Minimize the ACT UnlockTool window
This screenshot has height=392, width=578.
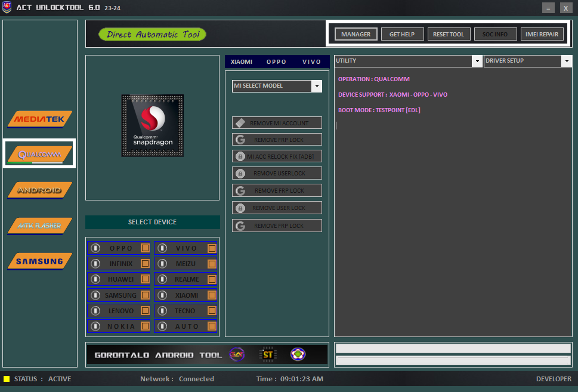(x=548, y=8)
